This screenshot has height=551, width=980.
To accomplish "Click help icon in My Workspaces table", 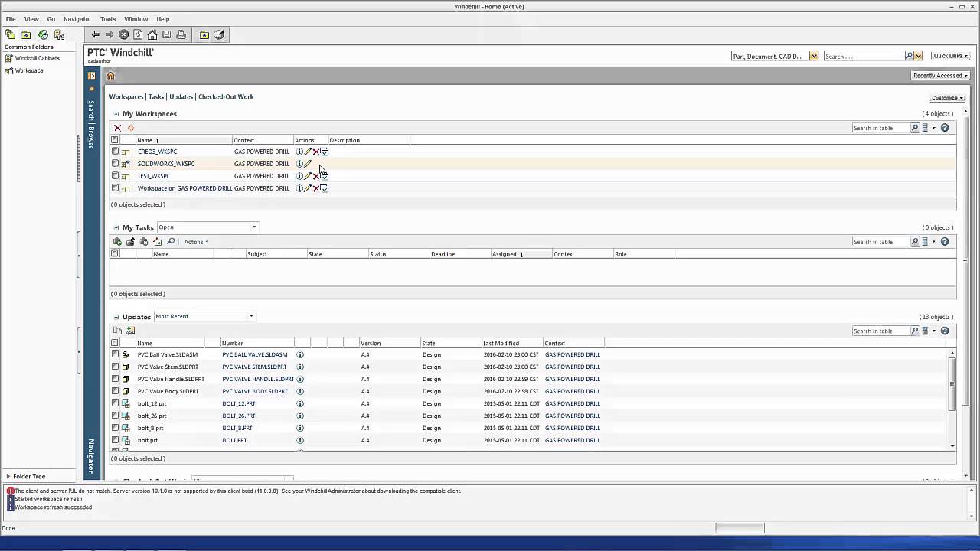I will point(945,128).
